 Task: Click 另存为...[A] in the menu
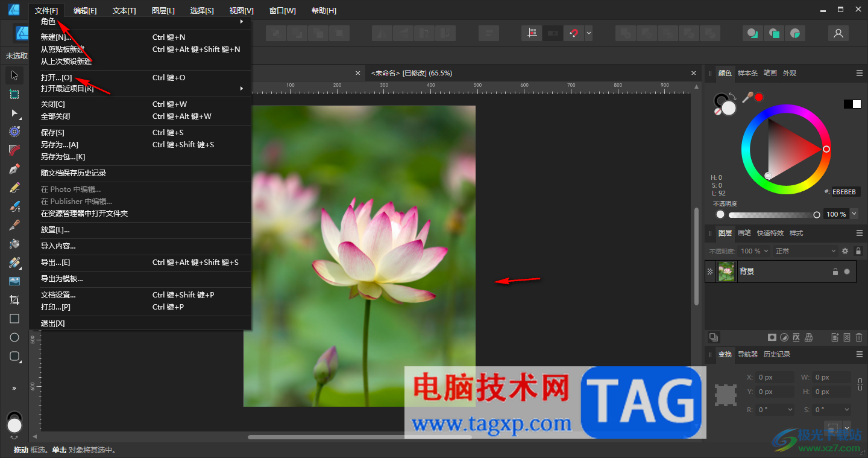[60, 145]
